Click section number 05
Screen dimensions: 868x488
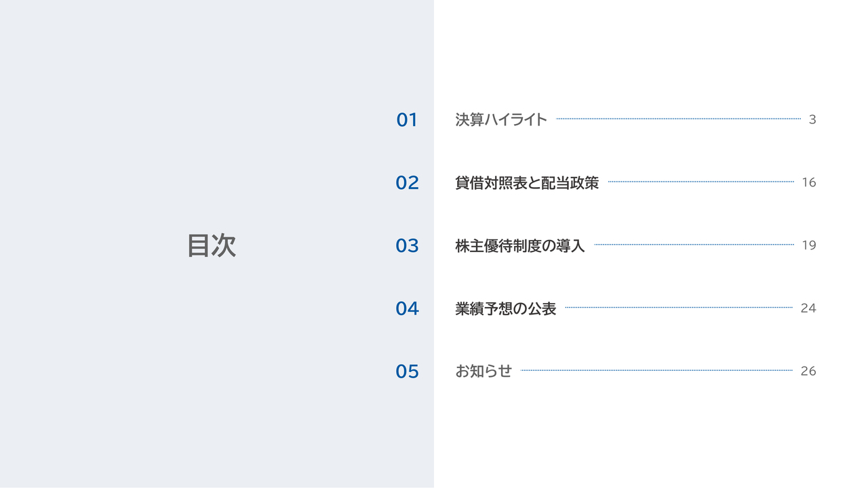(x=407, y=371)
